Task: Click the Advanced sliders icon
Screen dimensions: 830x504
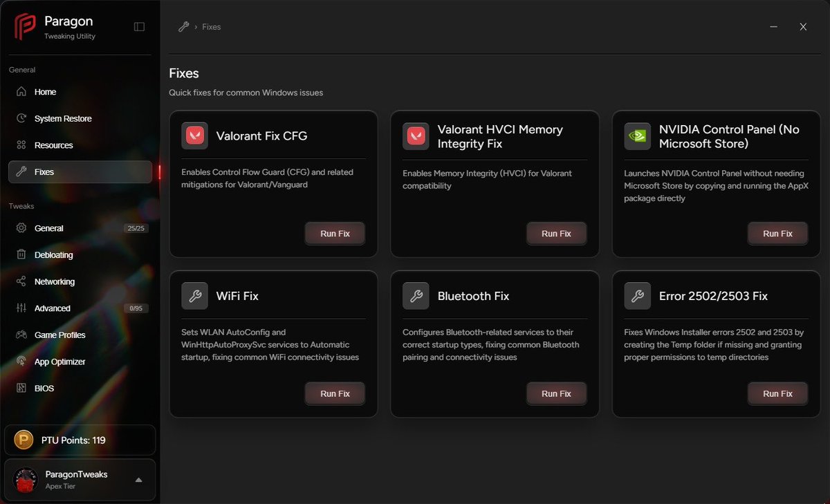Action: 21,308
